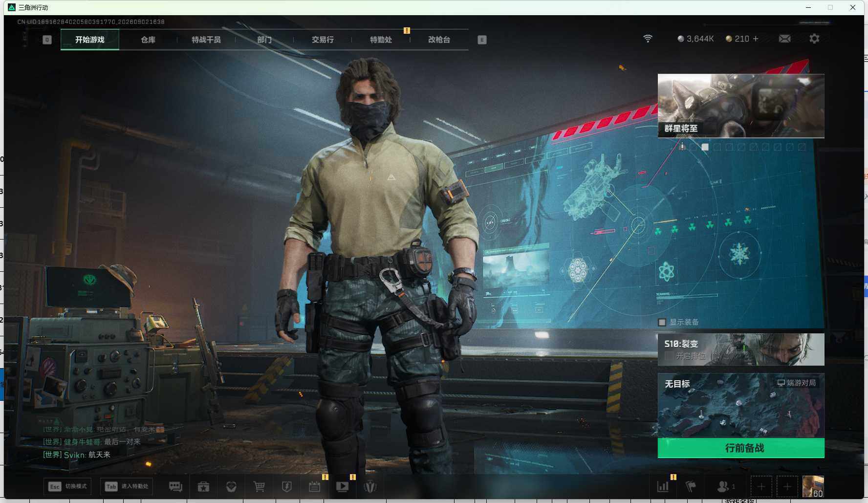The width and height of the screenshot is (868, 503).
Task: Open the diamond gem icon
Action: [231, 486]
